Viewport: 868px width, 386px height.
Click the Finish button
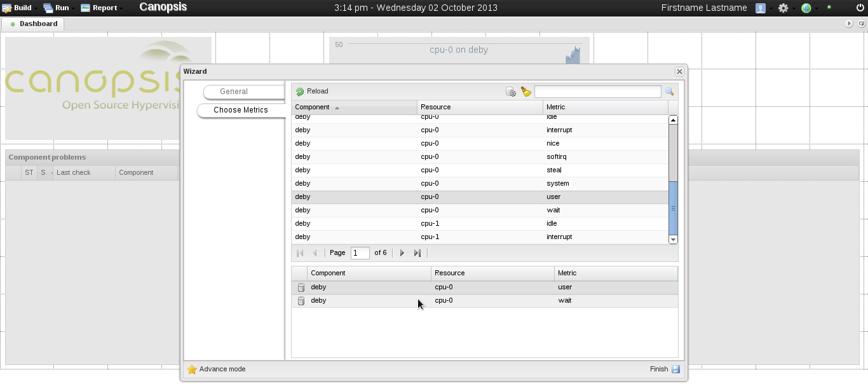pyautogui.click(x=665, y=369)
